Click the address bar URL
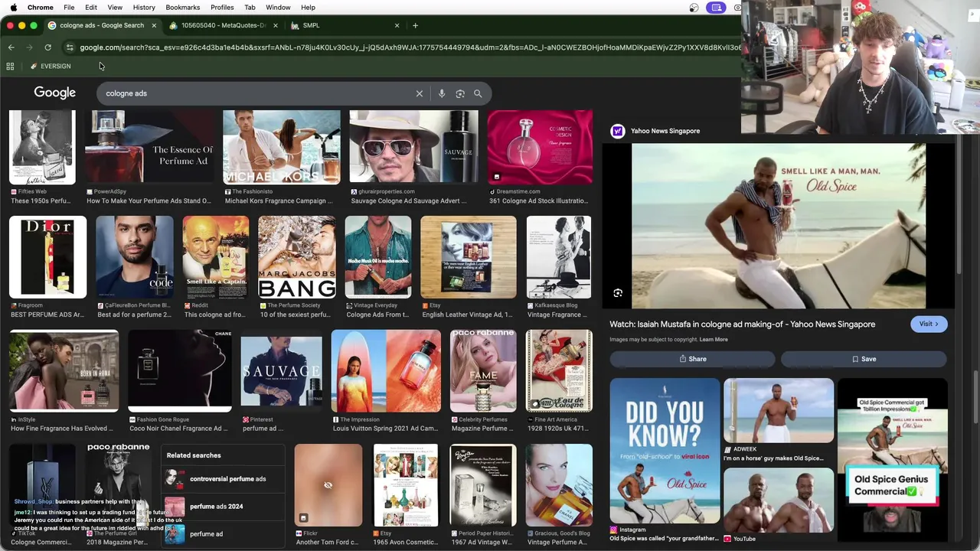 click(410, 47)
